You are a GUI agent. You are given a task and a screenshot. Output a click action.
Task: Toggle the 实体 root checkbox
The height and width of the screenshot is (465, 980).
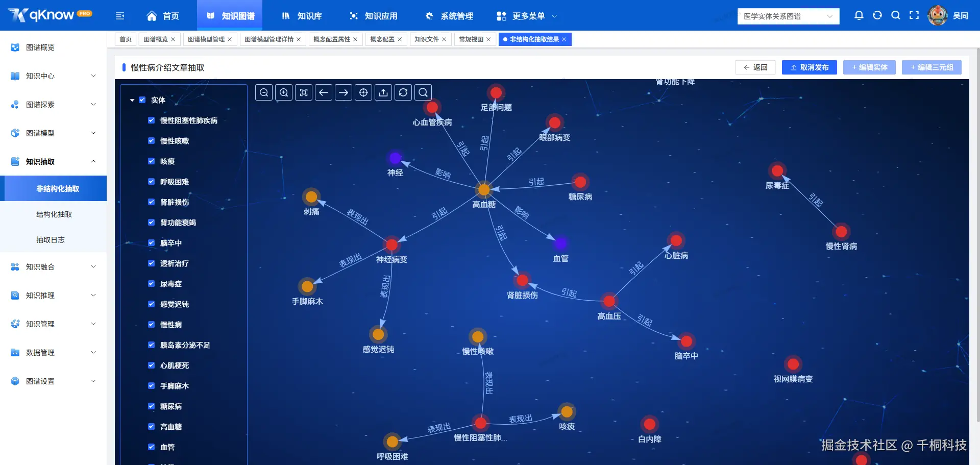[x=142, y=100]
